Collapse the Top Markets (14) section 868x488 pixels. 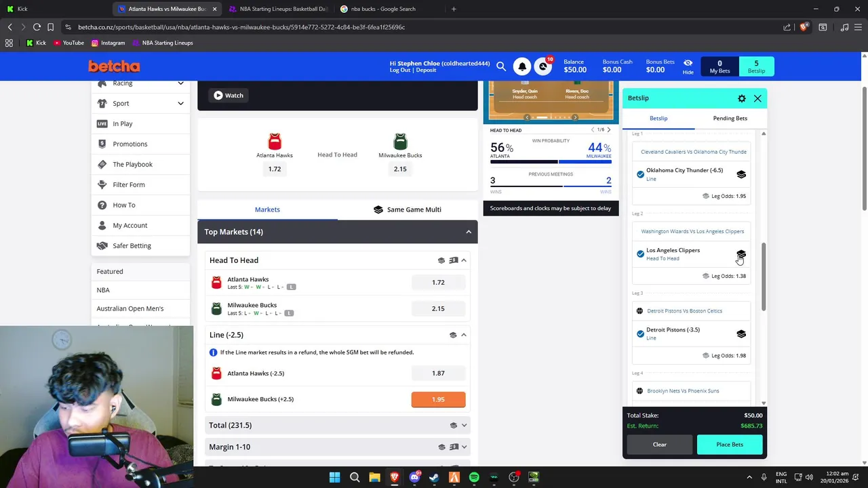468,232
